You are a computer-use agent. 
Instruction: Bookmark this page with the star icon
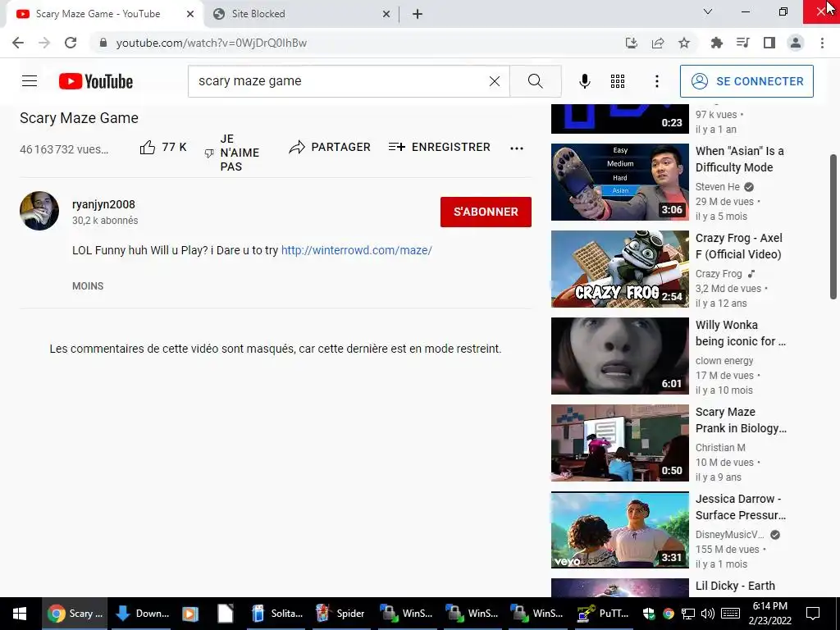[684, 43]
